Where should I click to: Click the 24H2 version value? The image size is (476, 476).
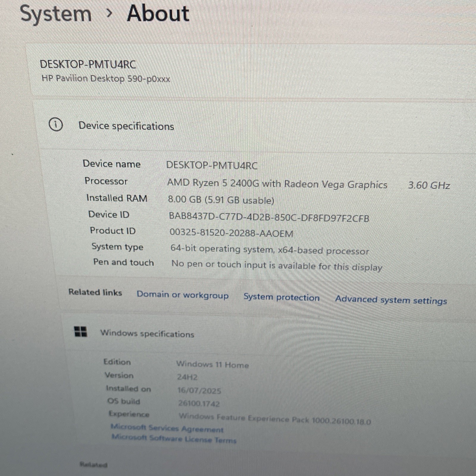point(187,377)
